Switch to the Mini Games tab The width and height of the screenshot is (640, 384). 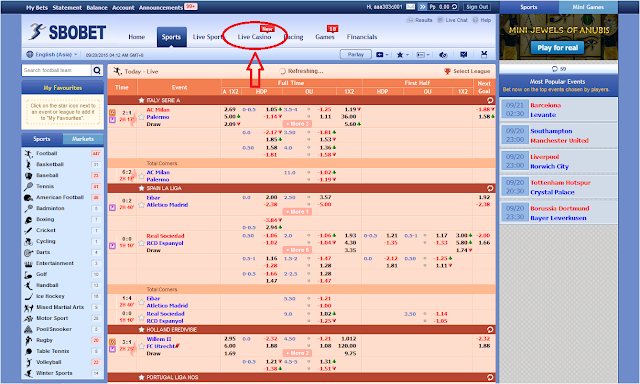[x=588, y=7]
